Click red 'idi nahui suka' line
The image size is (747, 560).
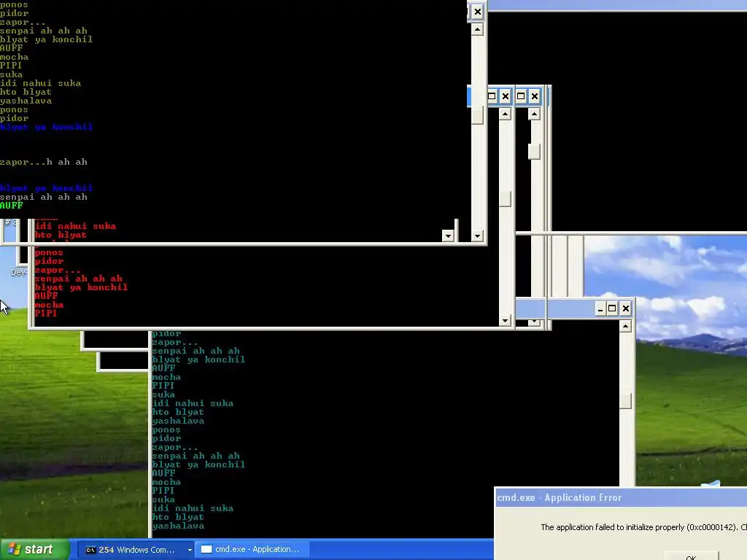tap(75, 226)
